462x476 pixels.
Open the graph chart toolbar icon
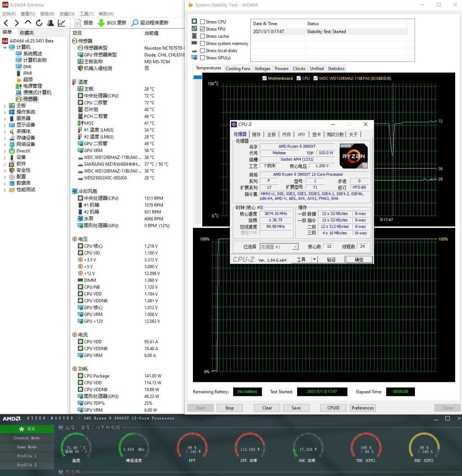(61, 23)
